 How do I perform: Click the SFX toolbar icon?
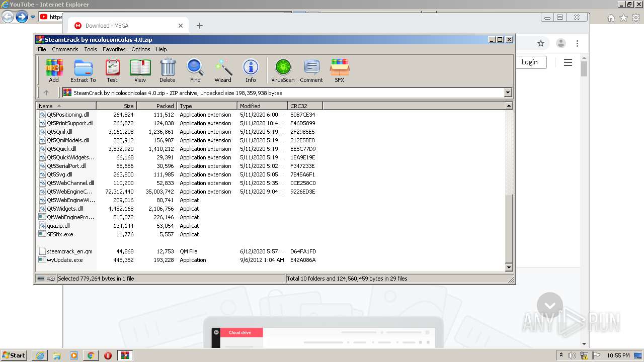tap(340, 71)
